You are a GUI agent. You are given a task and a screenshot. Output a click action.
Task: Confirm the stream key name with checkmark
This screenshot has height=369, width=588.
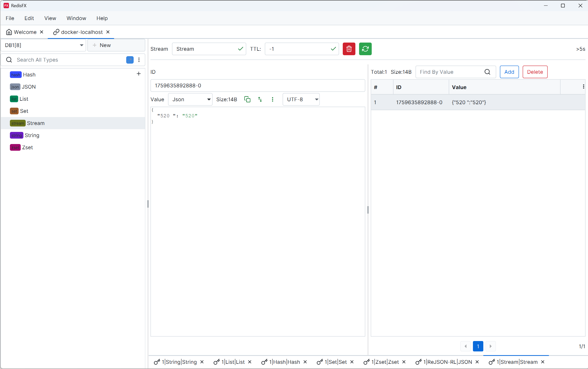240,49
